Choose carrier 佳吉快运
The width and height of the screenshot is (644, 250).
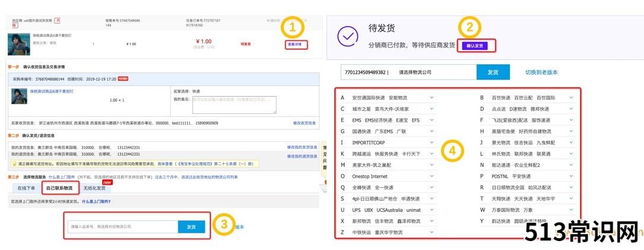click(524, 143)
